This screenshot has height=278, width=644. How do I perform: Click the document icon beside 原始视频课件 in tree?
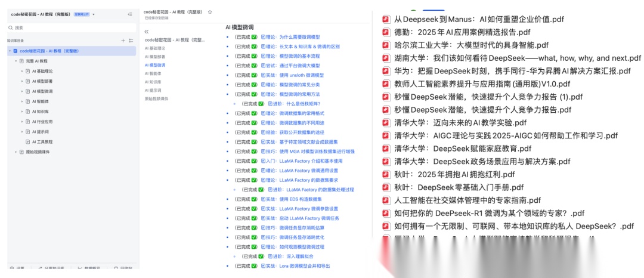pos(21,152)
